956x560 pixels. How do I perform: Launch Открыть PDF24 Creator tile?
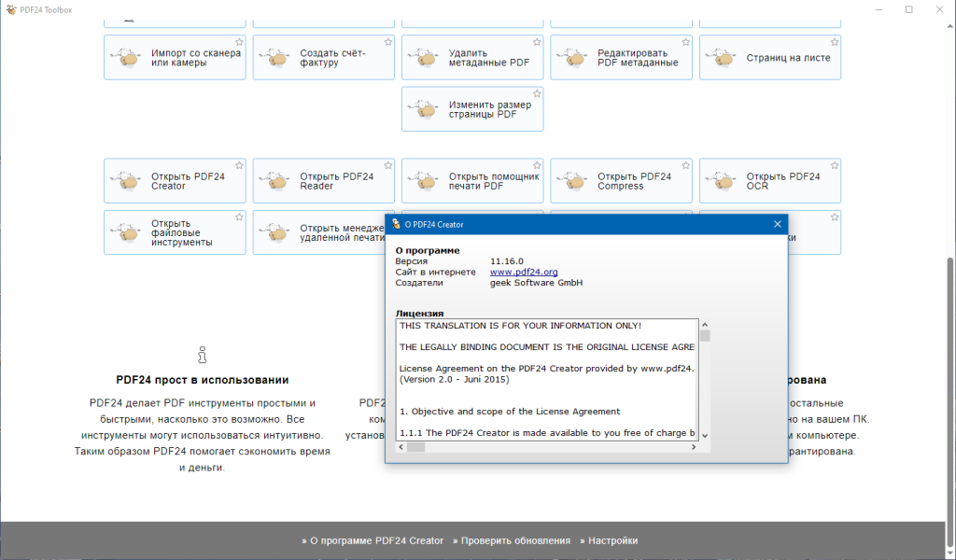175,181
